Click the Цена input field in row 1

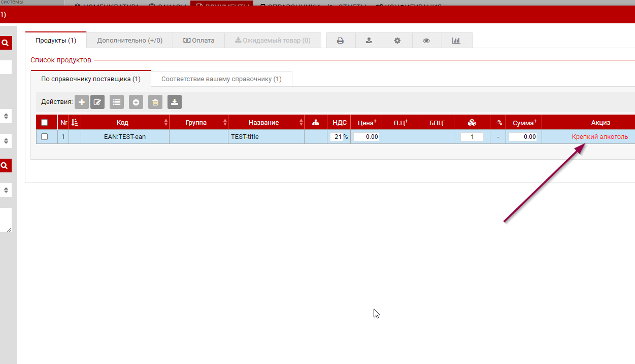(x=366, y=137)
